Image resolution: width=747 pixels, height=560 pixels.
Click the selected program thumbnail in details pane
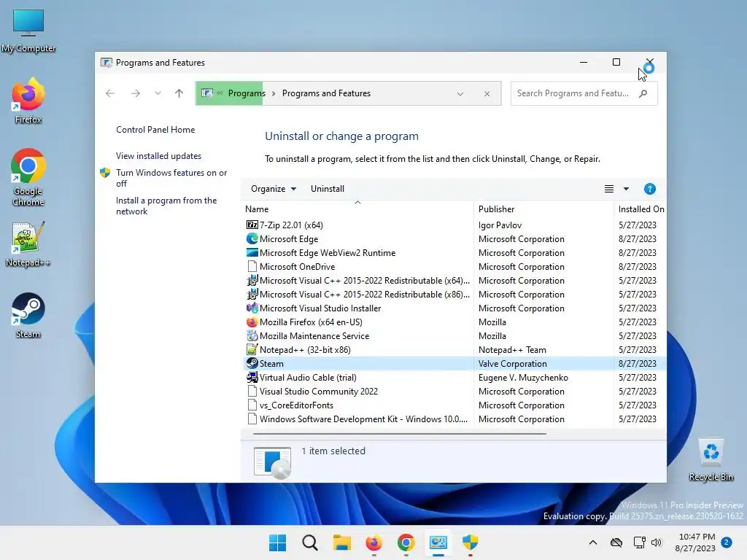pos(273,462)
